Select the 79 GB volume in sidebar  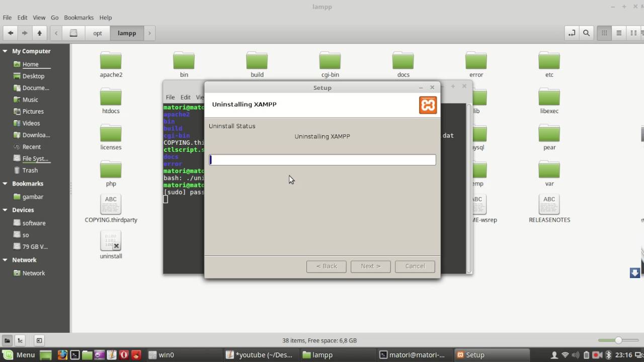(x=35, y=246)
